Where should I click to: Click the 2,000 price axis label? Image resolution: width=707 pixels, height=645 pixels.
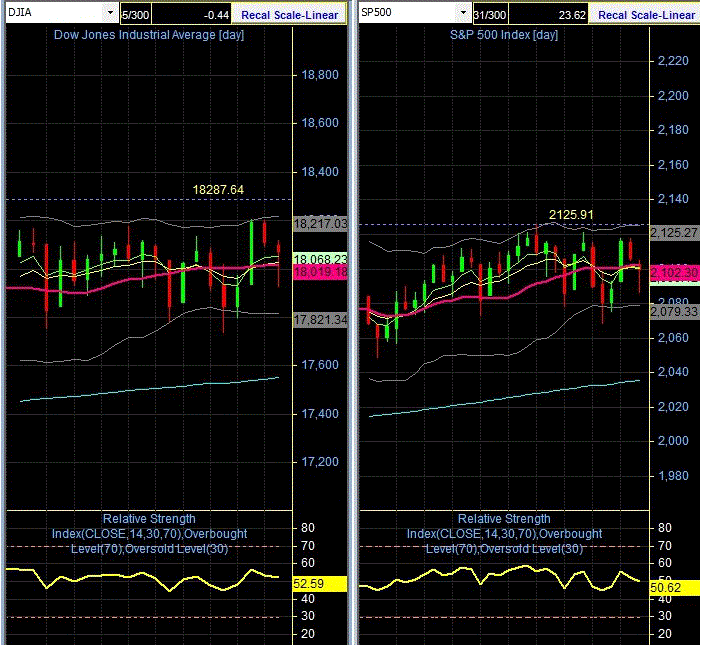673,441
